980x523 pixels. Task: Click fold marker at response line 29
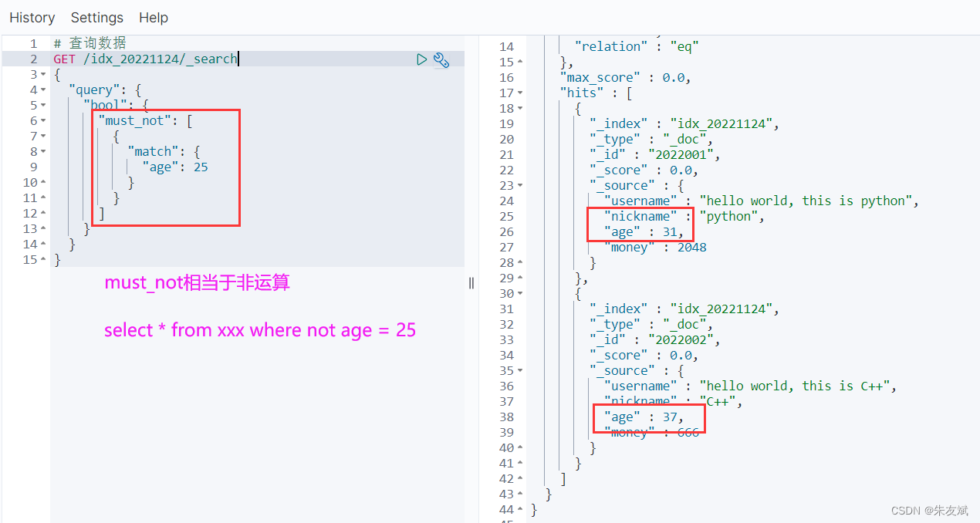[520, 278]
